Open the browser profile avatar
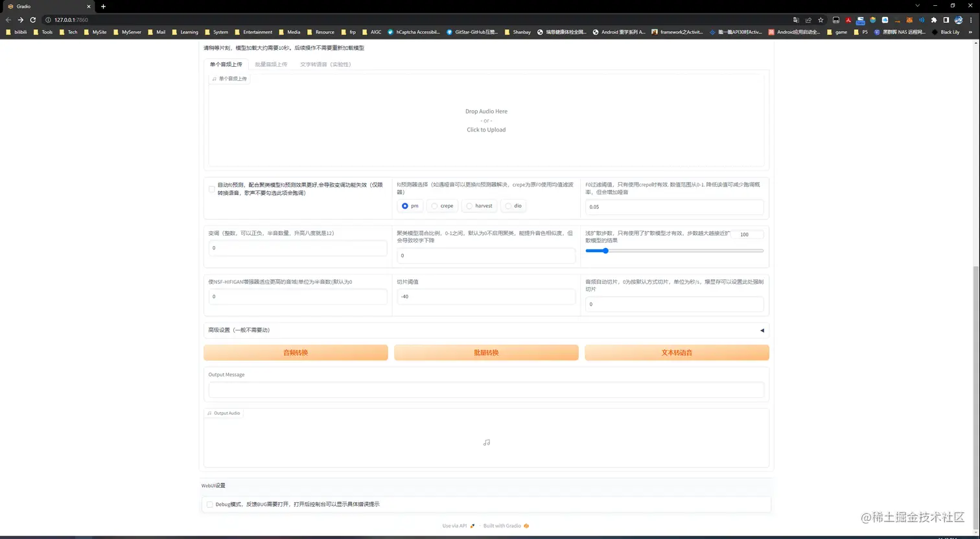 click(959, 20)
